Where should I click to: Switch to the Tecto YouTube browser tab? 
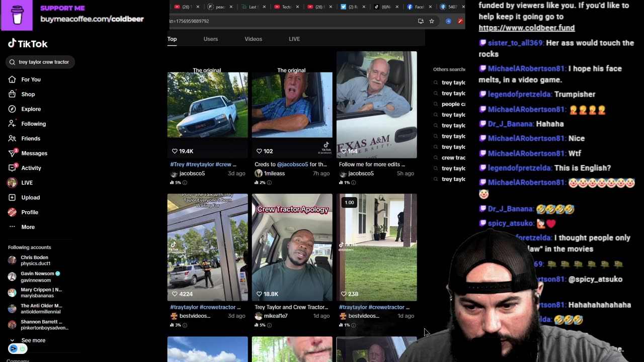[286, 7]
